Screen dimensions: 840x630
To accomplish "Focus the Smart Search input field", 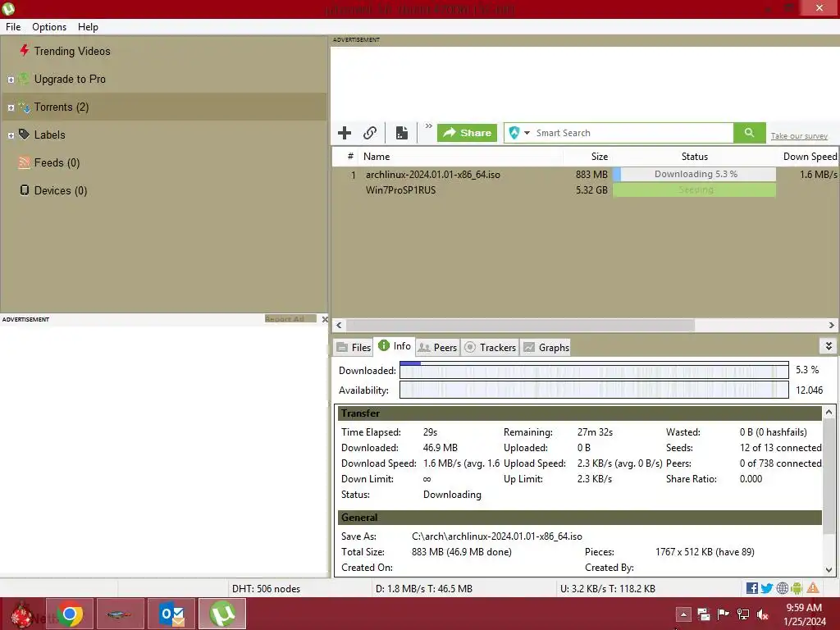I will [x=632, y=133].
